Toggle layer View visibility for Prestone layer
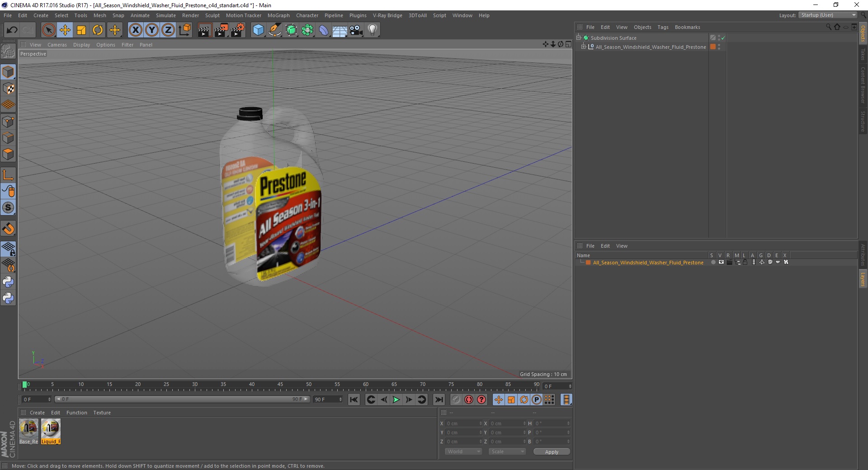Screen dimensions: 868x470 721,262
